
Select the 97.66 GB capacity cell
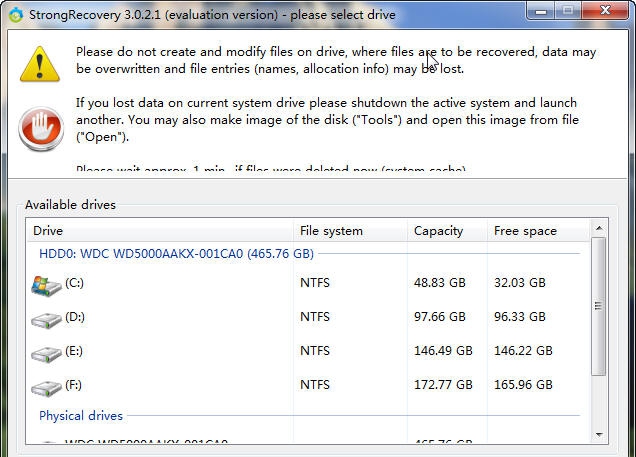point(440,317)
